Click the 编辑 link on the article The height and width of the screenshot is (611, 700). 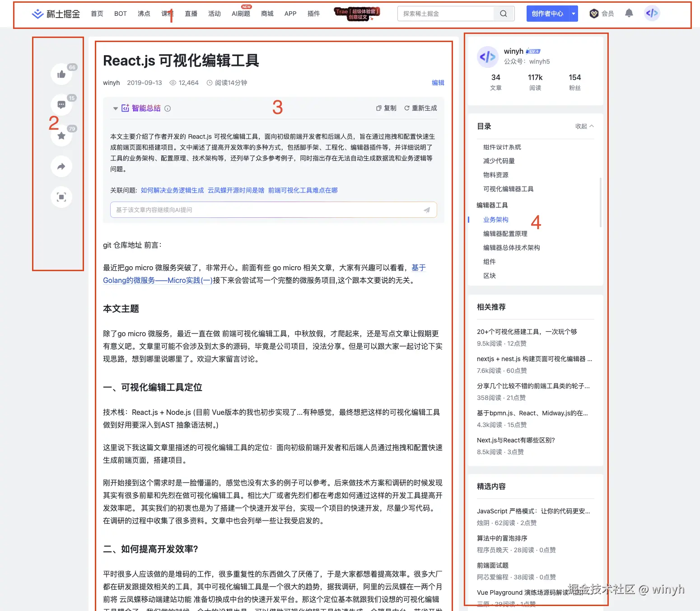tap(438, 83)
